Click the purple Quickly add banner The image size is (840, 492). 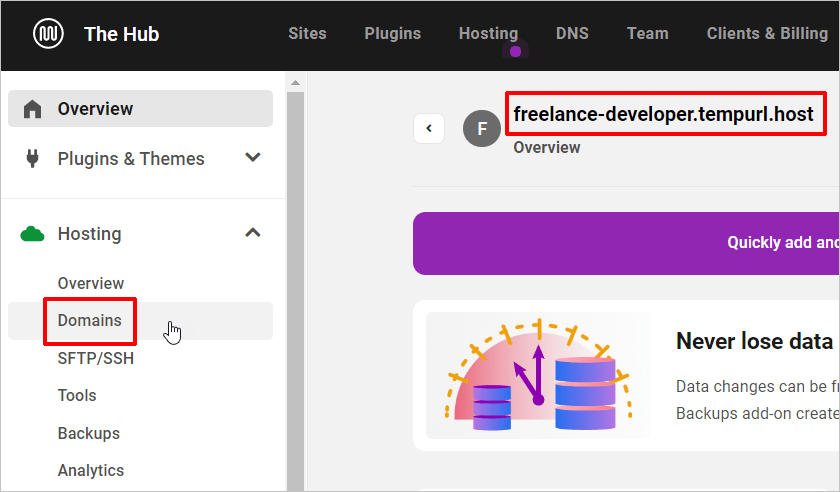pos(626,243)
